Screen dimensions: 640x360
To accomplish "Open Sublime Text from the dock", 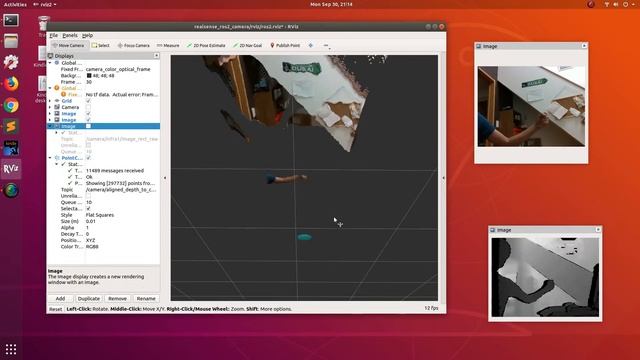I will [11, 127].
